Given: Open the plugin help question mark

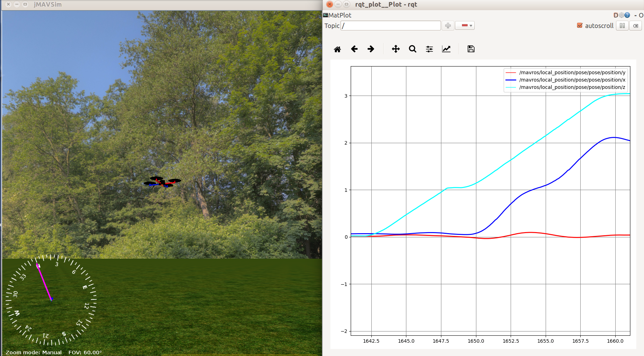Looking at the screenshot, I should click(x=627, y=15).
